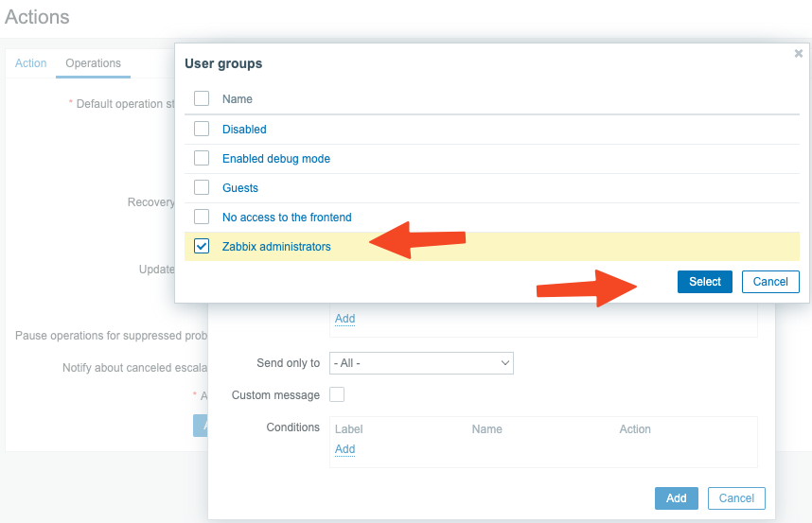Click the blue Add button in operation details
The height and width of the screenshot is (523, 812).
pyautogui.click(x=677, y=498)
